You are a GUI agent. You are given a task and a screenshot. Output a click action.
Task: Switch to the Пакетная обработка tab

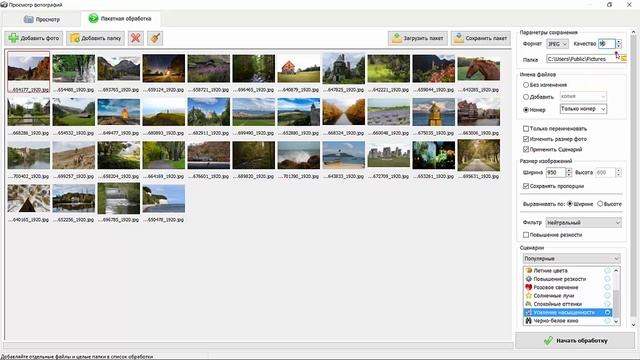click(x=120, y=18)
